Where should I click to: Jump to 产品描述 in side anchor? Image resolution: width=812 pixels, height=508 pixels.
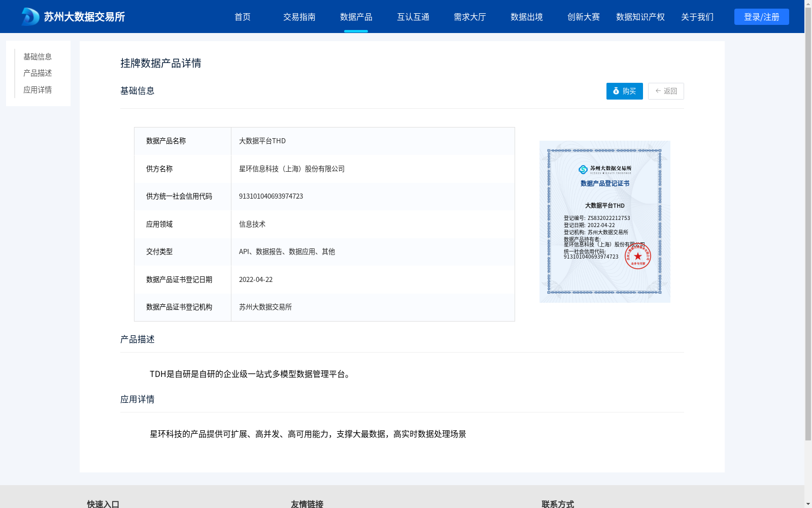[x=38, y=73]
